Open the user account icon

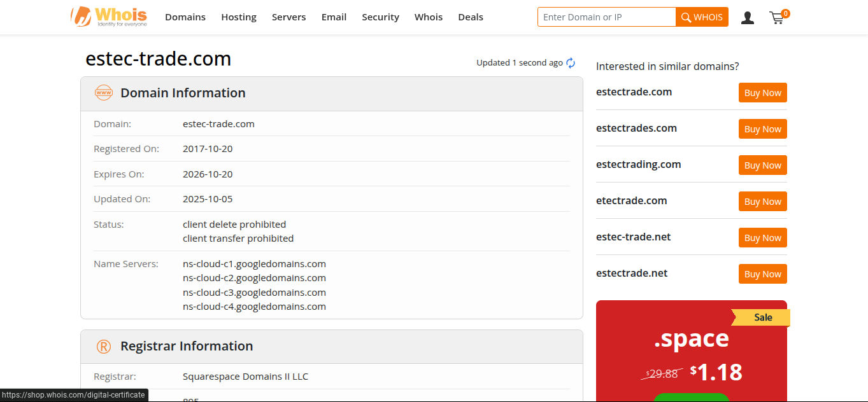tap(748, 18)
